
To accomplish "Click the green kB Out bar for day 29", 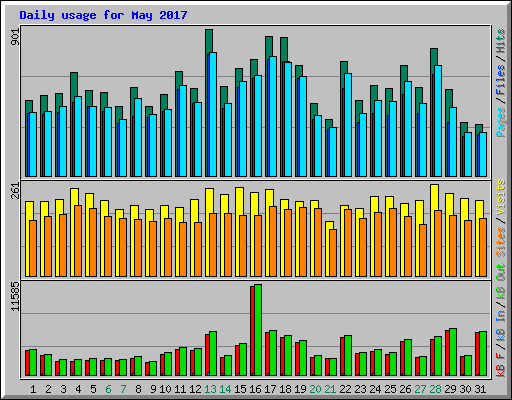I will point(453,352).
